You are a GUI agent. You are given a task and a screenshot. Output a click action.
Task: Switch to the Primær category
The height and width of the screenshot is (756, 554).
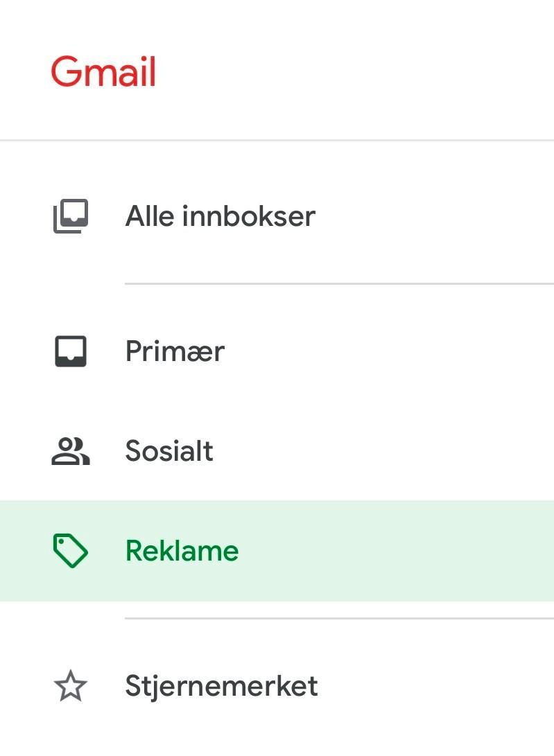[175, 351]
